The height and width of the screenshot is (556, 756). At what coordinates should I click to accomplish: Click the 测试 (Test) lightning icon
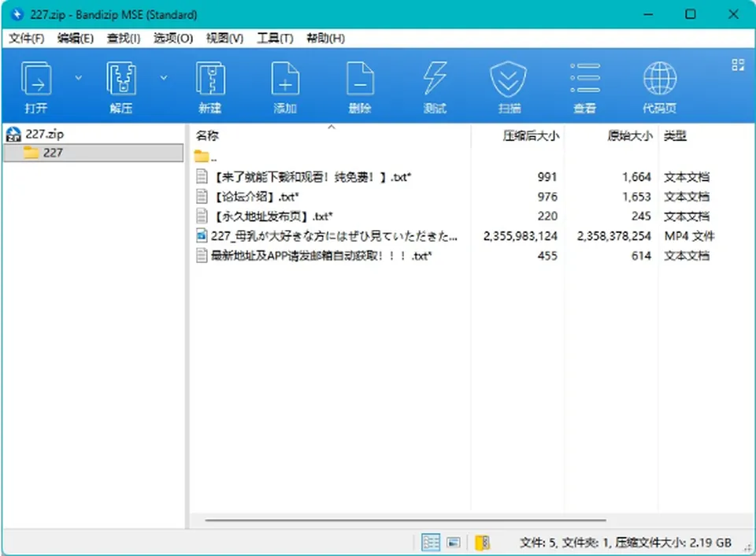(x=435, y=86)
